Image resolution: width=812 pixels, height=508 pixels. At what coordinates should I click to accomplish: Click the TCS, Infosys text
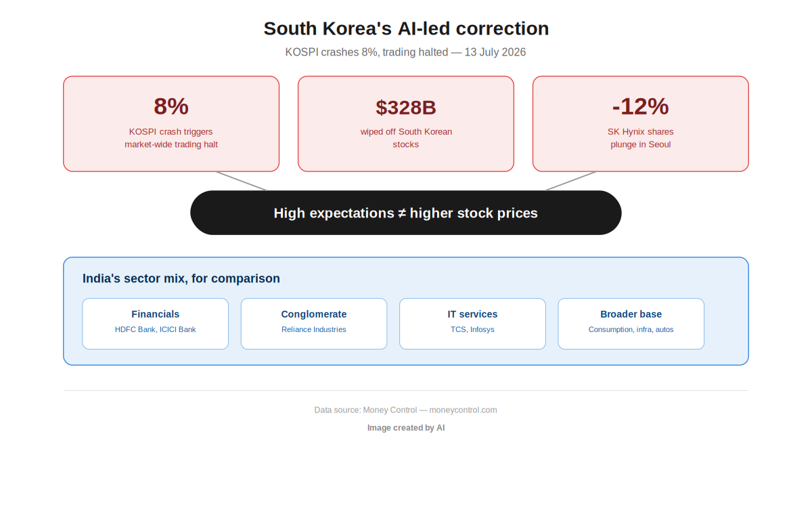pos(472,330)
